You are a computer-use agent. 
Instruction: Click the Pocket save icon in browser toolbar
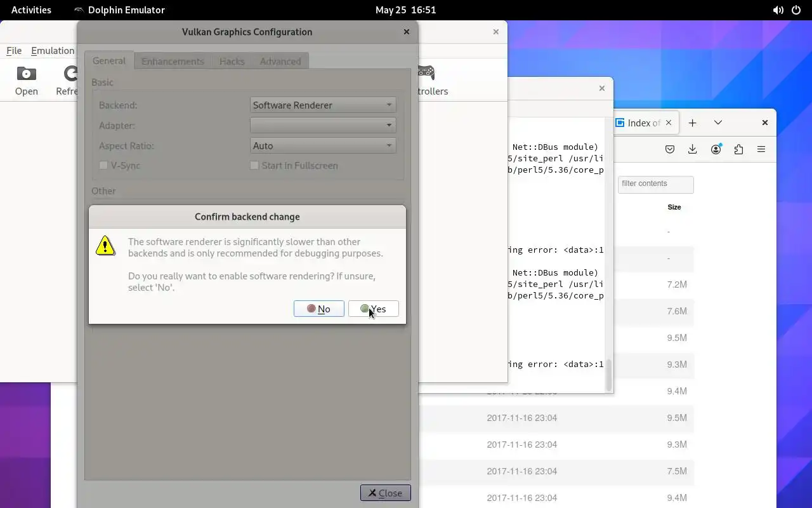click(670, 149)
